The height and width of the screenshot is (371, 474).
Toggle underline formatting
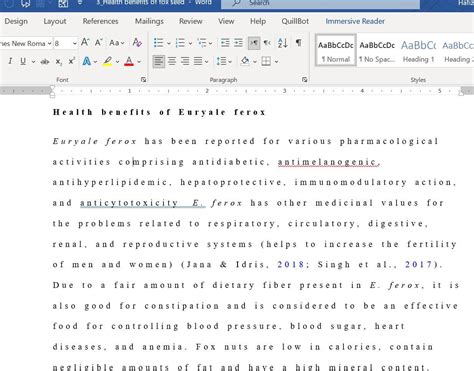pos(23,62)
